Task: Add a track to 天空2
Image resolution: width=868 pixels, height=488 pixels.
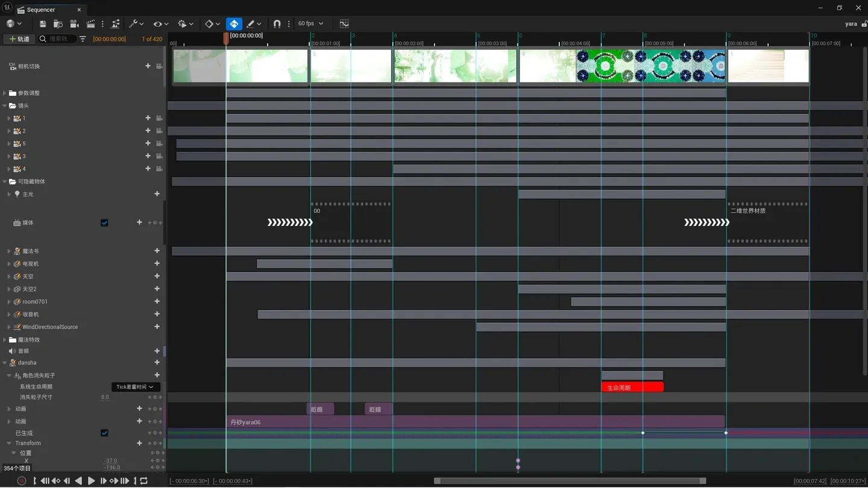Action: (x=157, y=289)
